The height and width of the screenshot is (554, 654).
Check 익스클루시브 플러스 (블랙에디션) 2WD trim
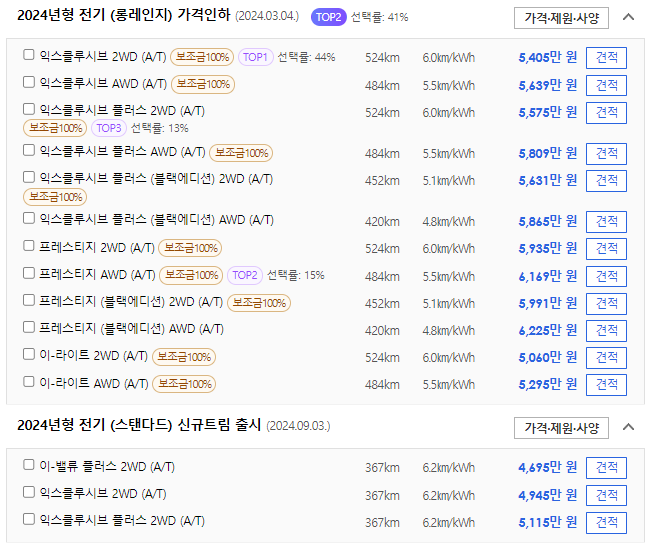pyautogui.click(x=28, y=177)
